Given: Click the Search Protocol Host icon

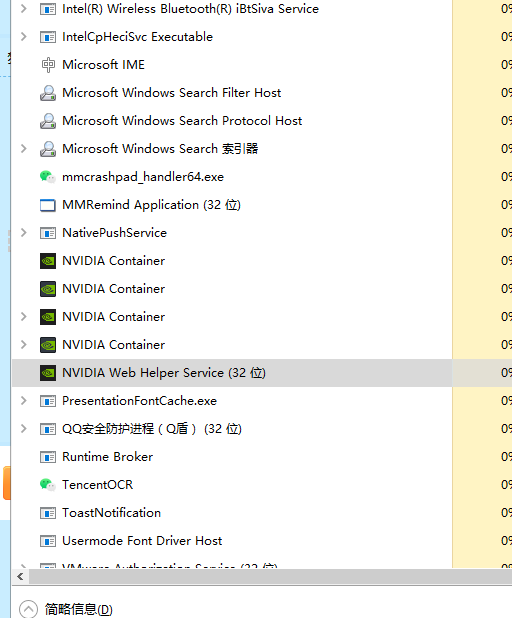Looking at the screenshot, I should click(x=48, y=121).
